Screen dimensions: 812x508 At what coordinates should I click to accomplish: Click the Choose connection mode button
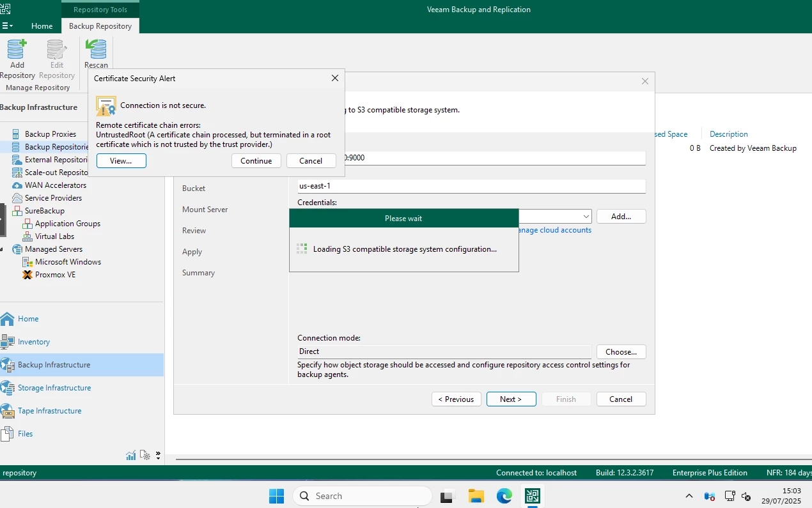(621, 351)
